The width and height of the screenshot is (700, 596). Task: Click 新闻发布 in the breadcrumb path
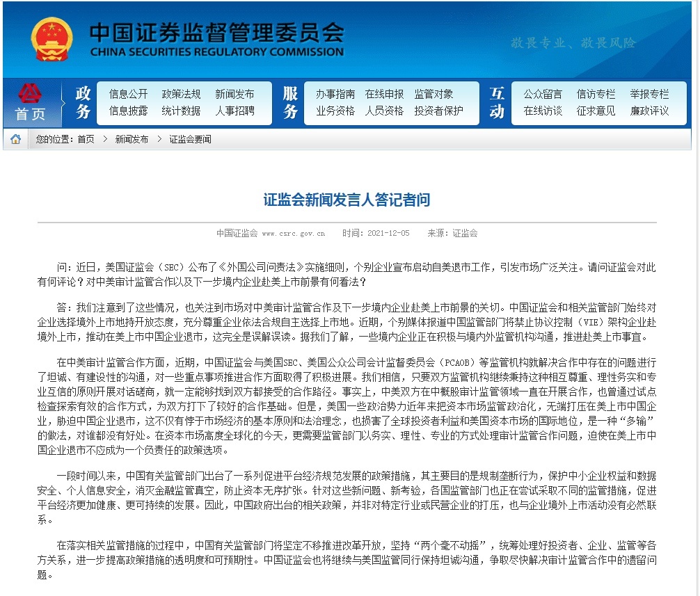pos(132,139)
